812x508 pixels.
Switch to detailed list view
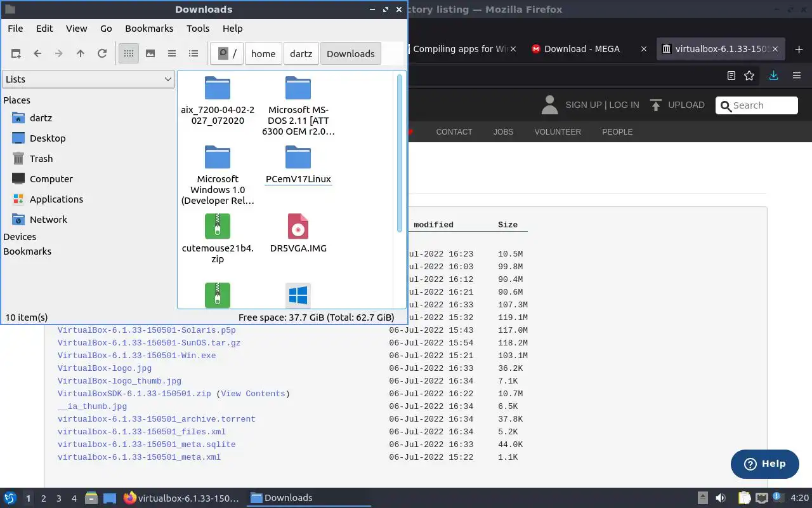pos(193,54)
